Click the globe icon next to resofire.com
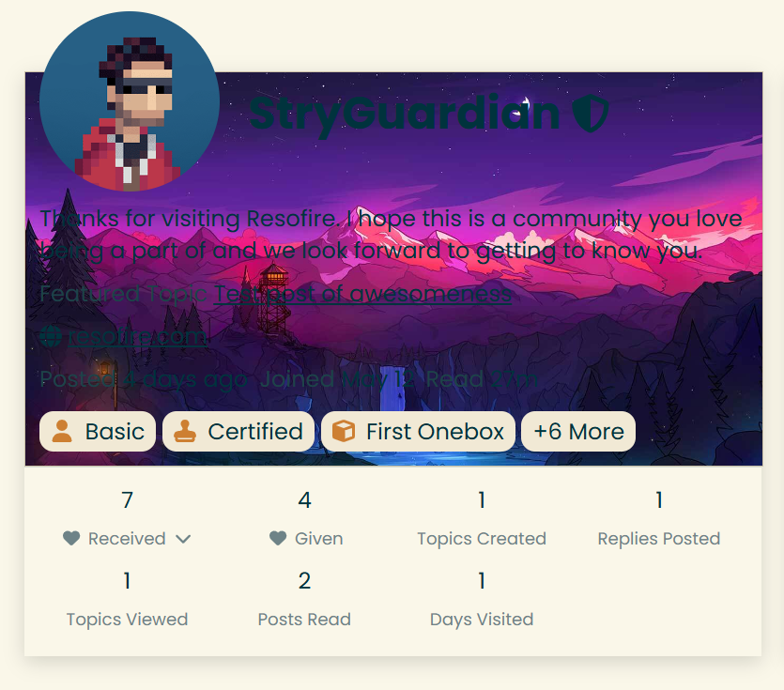Viewport: 784px width, 690px height. 51,336
